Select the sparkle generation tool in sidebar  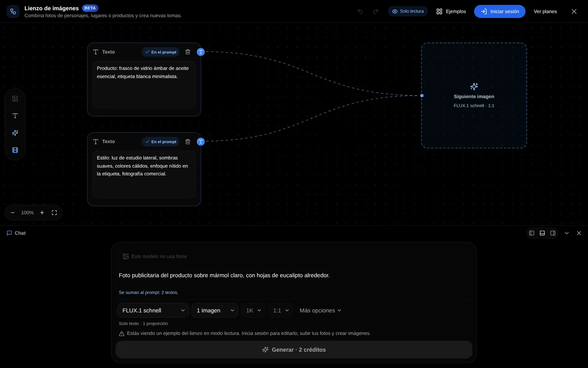coord(15,133)
